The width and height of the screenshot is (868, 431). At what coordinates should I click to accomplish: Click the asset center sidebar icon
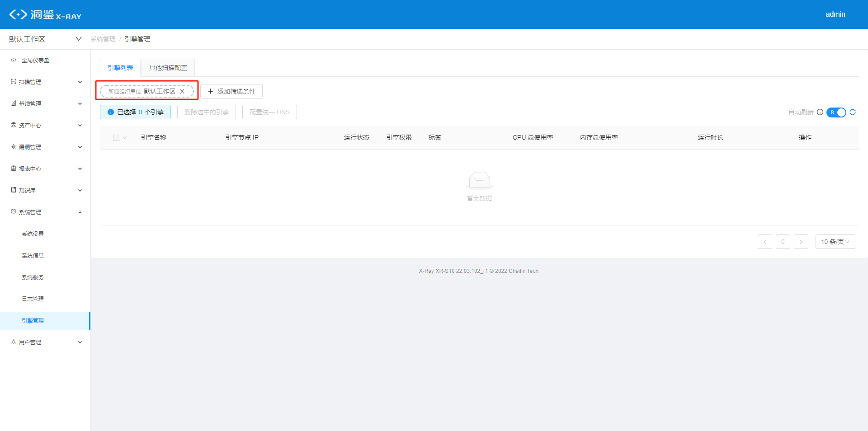[14, 125]
